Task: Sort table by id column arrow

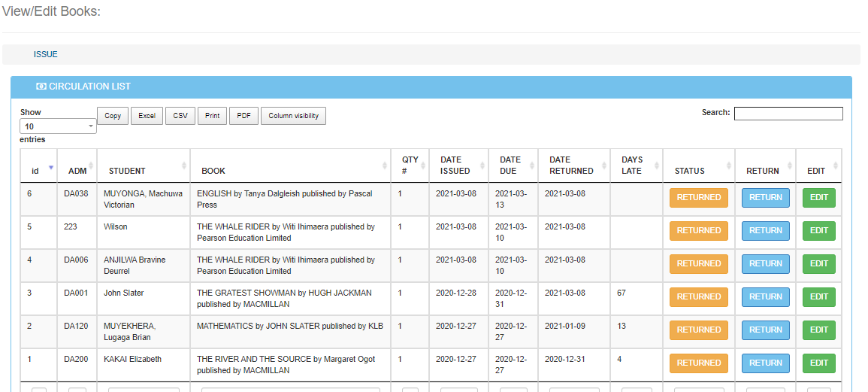Action: pos(51,167)
